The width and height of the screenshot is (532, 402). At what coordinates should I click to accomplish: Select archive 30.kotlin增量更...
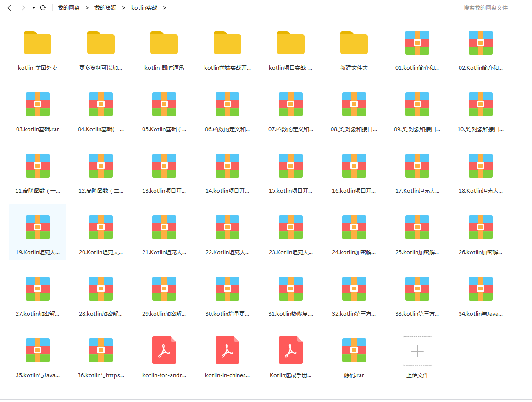coord(227,289)
